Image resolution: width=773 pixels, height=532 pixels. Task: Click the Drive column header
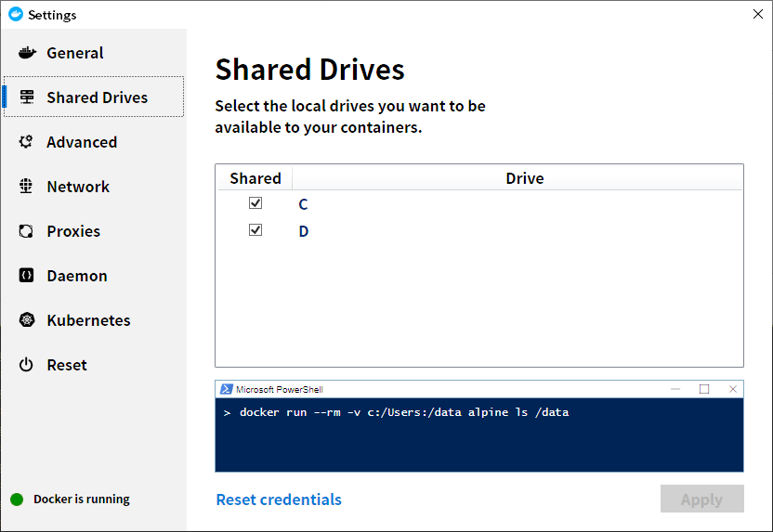click(525, 178)
